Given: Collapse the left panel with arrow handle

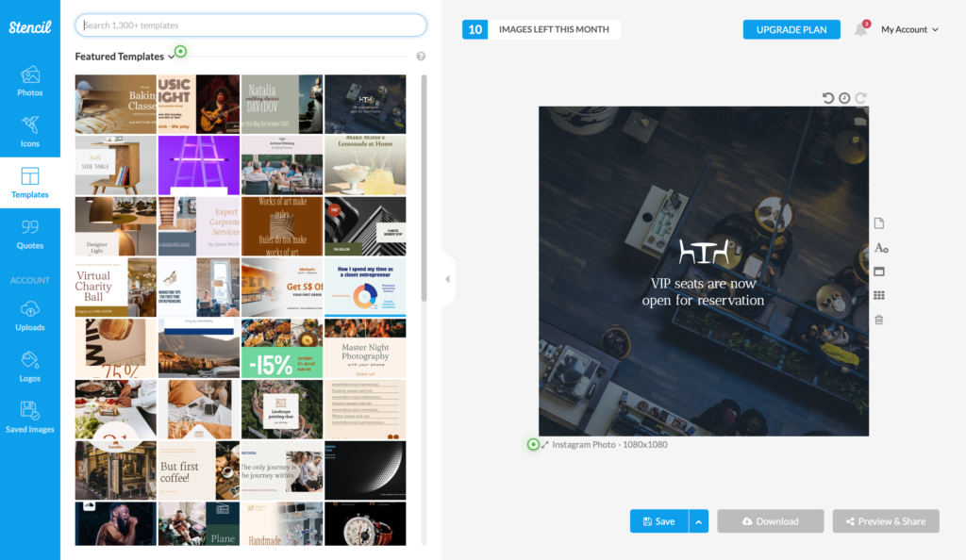Looking at the screenshot, I should (447, 279).
